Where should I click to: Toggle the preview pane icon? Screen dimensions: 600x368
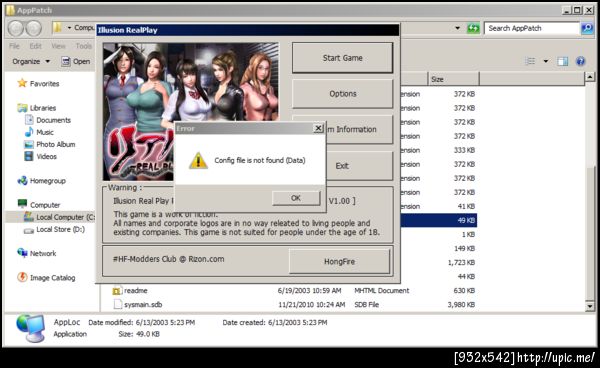point(562,61)
